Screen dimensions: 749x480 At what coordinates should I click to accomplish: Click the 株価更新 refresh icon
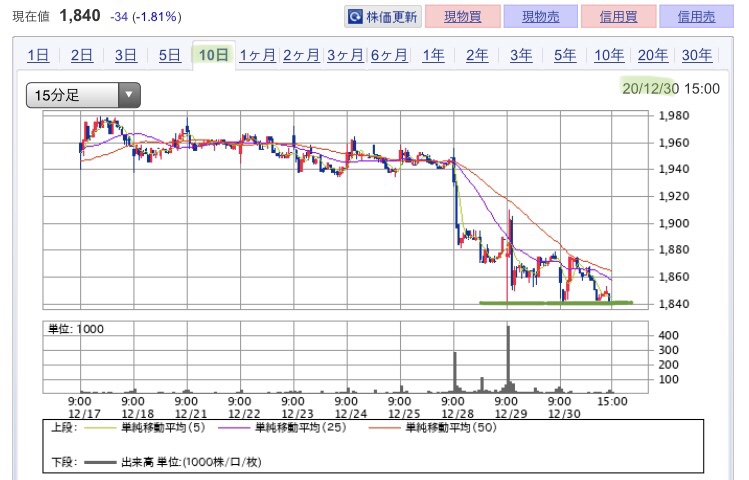(x=355, y=17)
